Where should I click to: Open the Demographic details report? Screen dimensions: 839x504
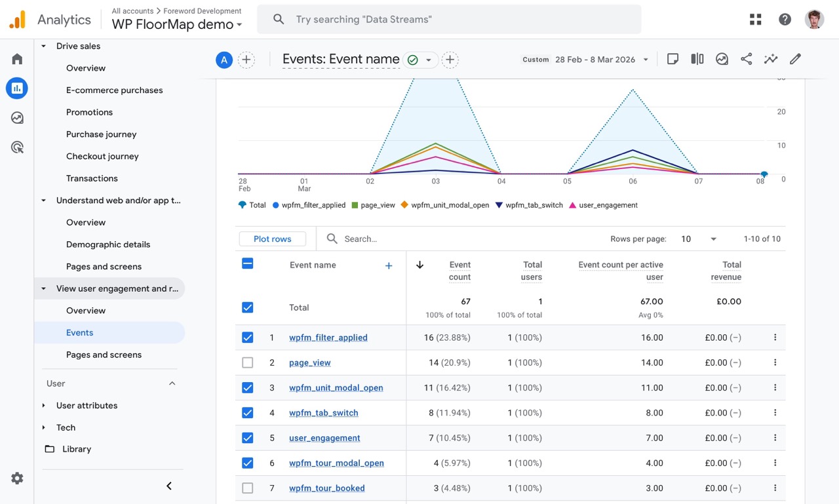107,244
